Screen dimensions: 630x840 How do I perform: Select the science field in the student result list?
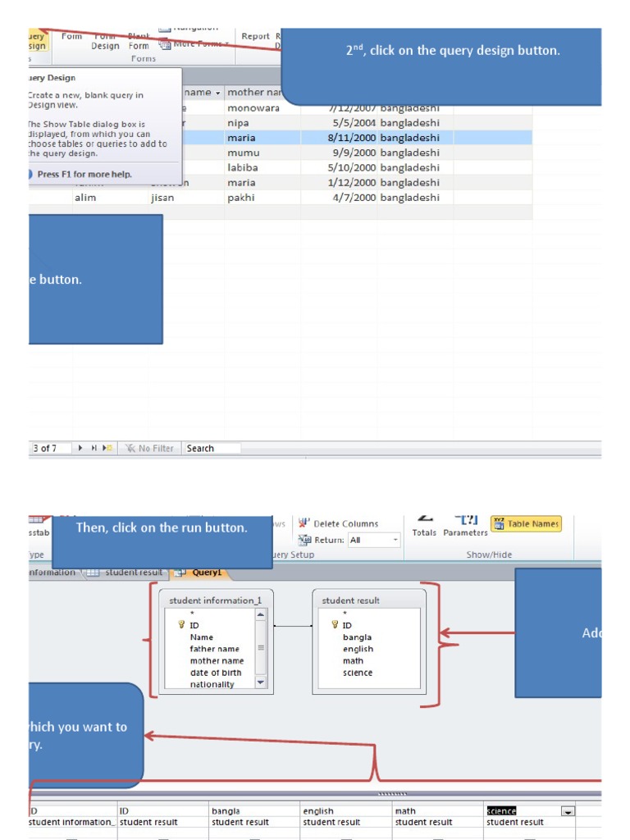tap(358, 673)
